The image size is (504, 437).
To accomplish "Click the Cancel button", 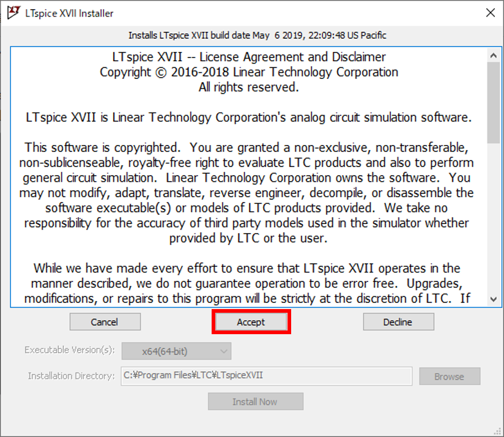I will coord(105,322).
